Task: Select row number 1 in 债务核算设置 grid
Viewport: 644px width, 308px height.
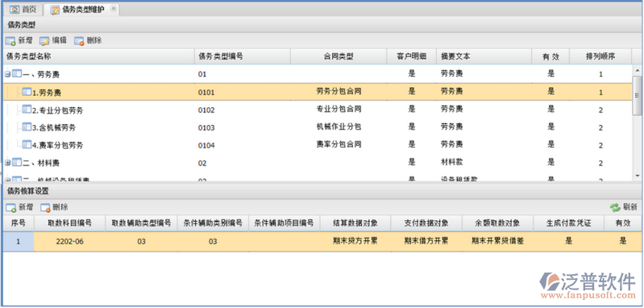Action: [x=18, y=241]
